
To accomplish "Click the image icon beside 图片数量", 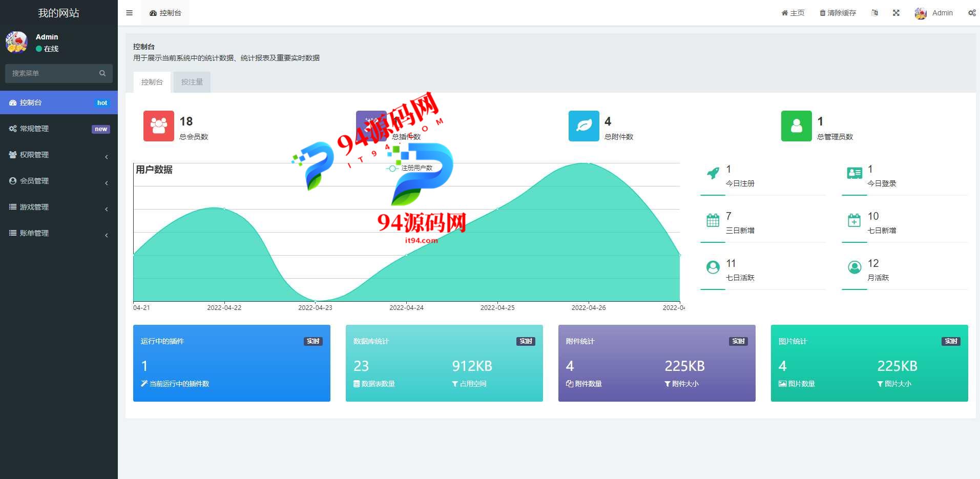I will point(782,384).
